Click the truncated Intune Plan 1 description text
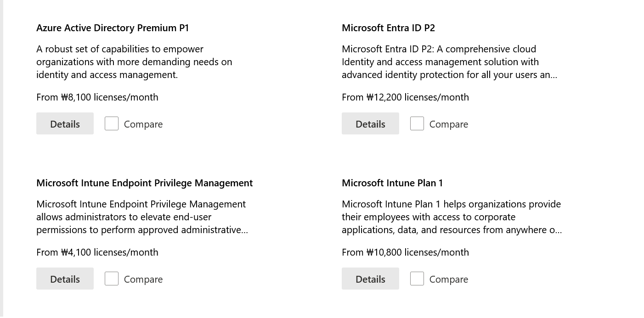644x318 pixels. pyautogui.click(x=451, y=217)
